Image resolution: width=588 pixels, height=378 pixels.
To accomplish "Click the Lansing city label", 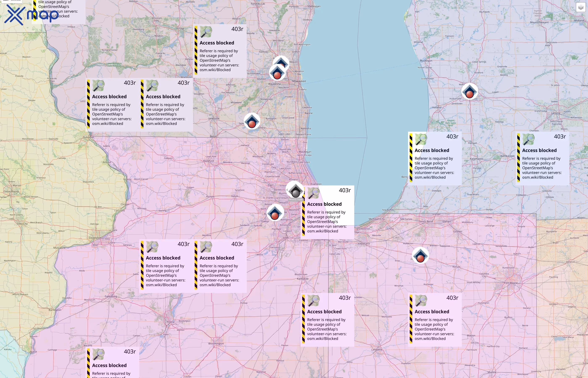I will [x=556, y=113].
